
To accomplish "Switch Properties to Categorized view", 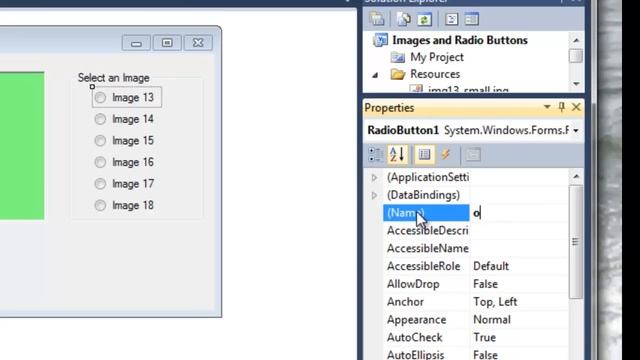I will 375,154.
